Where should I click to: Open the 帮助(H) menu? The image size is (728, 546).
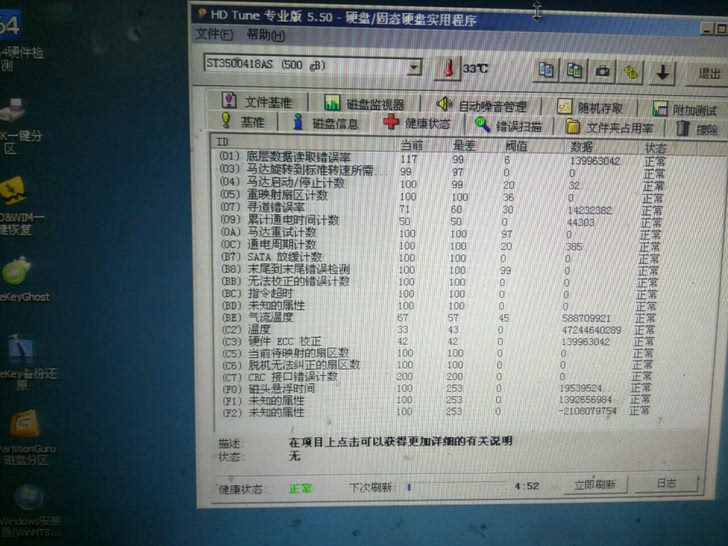coord(266,35)
